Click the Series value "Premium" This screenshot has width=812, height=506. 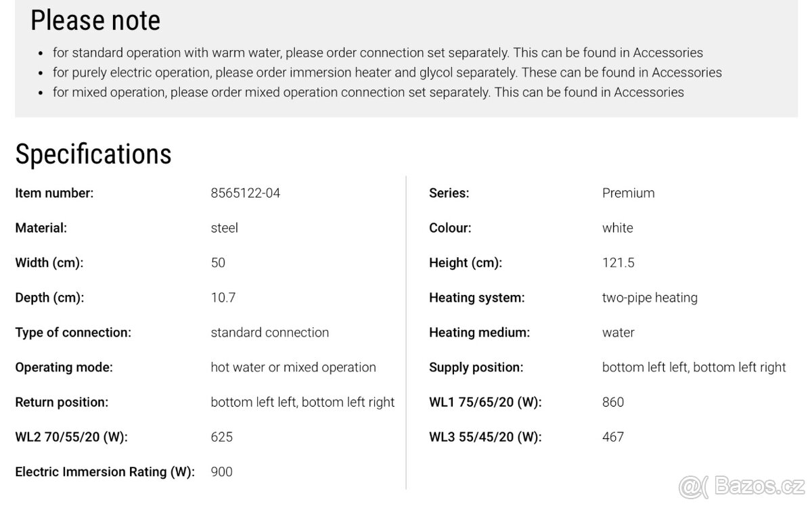628,193
